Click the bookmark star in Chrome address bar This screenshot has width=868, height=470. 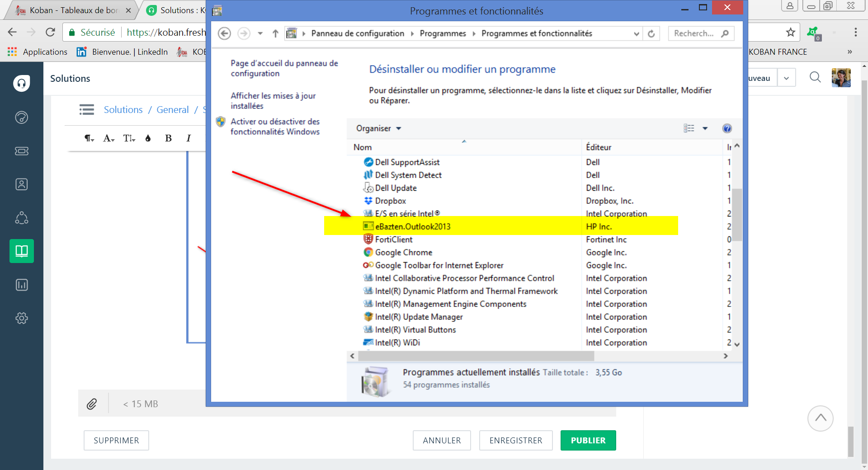tap(790, 32)
